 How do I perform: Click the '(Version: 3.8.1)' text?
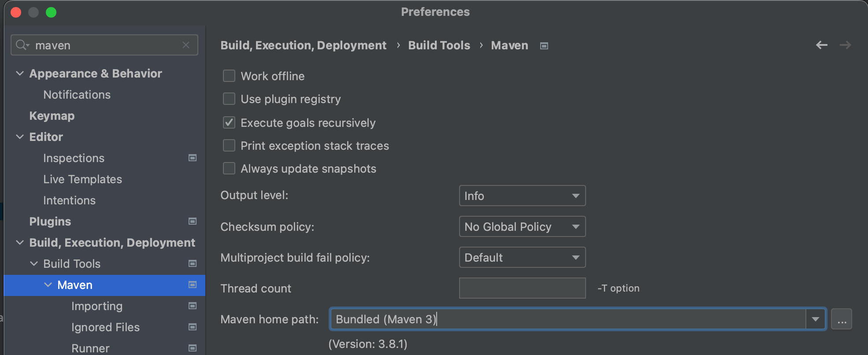point(368,344)
